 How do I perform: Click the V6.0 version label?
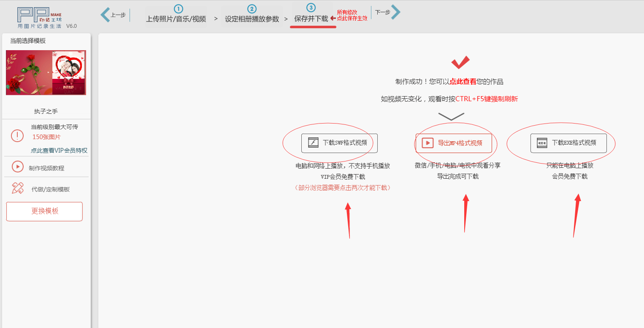pyautogui.click(x=71, y=26)
